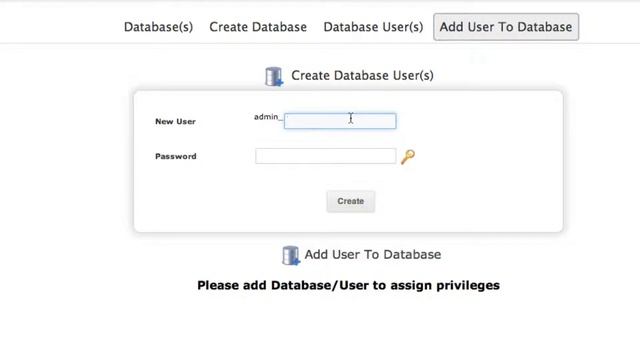Select the Add User To Database tab
Screen dimensions: 640x360
pyautogui.click(x=506, y=27)
